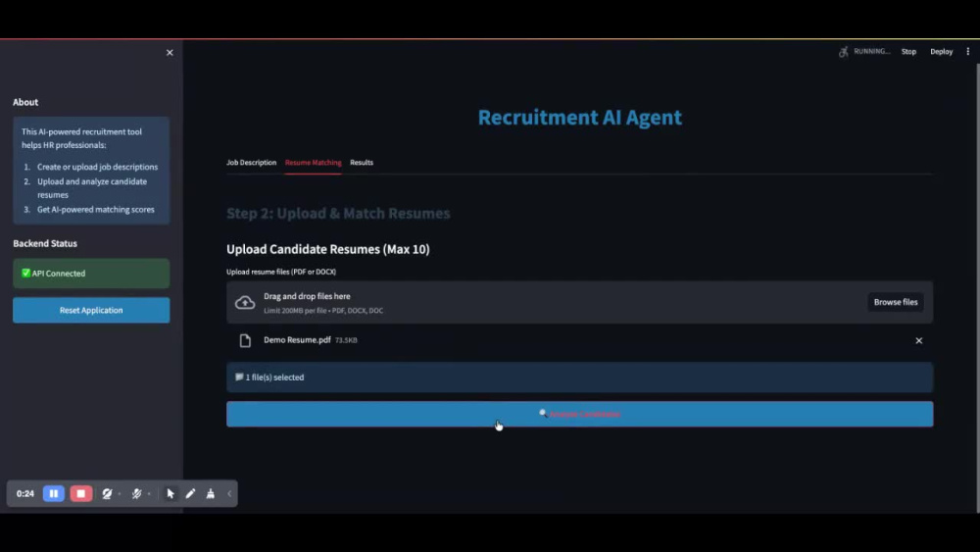Screen dimensions: 980x552
Task: Click the Backend Status heading
Action: (45, 244)
